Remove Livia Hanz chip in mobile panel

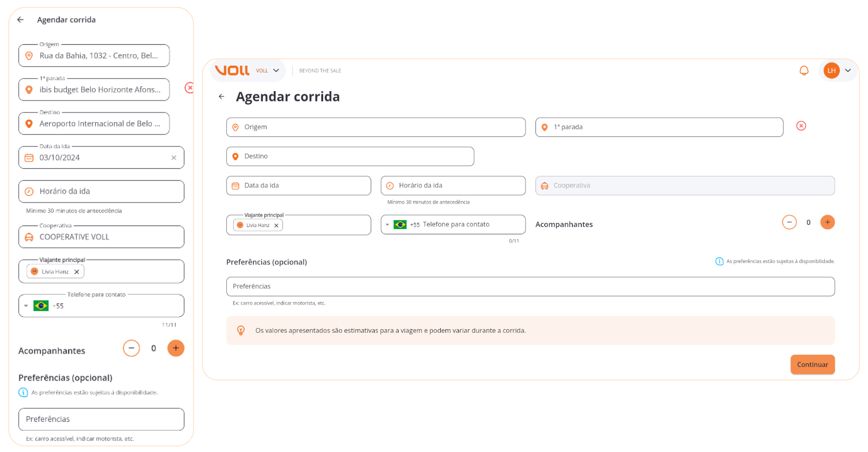76,272
